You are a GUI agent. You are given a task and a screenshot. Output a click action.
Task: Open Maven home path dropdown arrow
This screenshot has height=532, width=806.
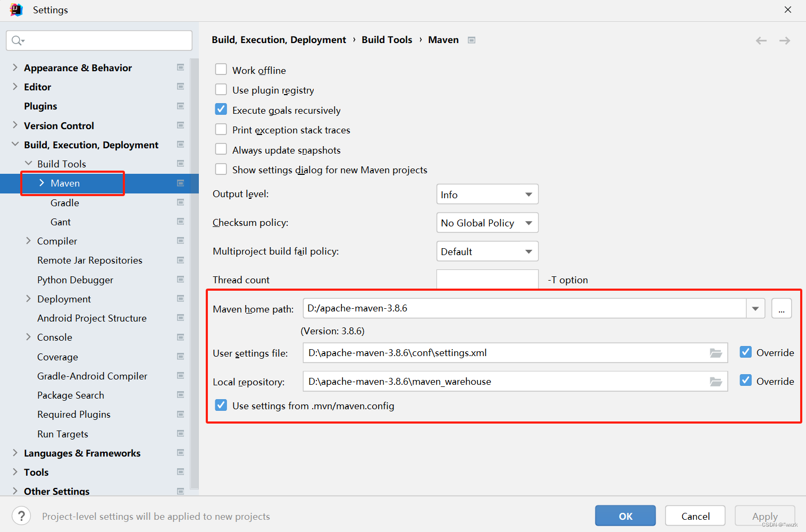[x=755, y=308]
